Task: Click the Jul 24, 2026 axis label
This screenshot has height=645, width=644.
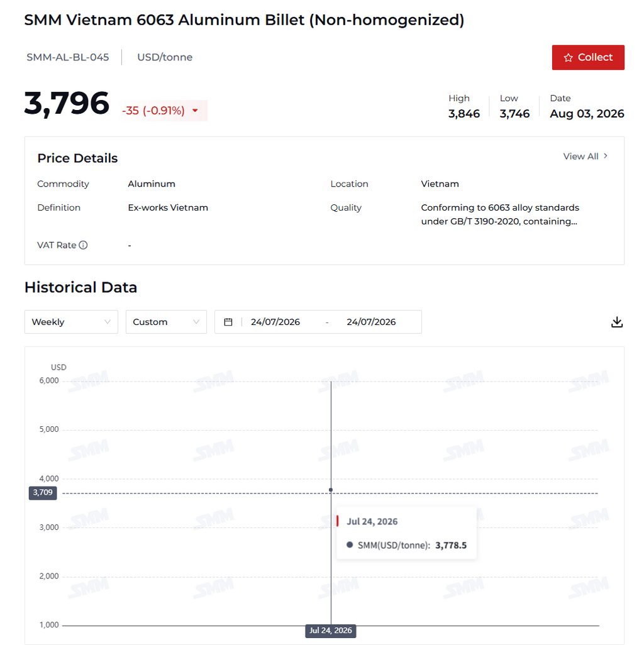Action: (330, 630)
